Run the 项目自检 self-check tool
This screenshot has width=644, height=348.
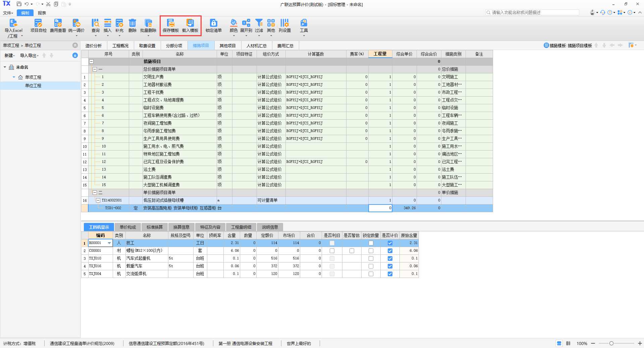38,23
